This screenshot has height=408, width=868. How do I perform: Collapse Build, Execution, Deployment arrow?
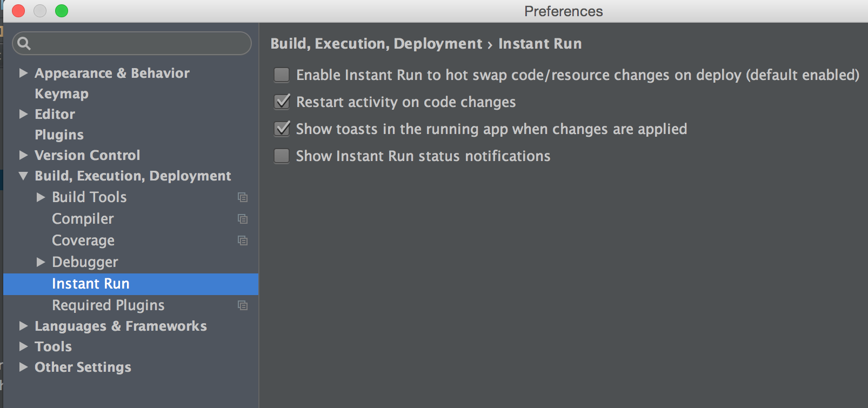(x=23, y=176)
